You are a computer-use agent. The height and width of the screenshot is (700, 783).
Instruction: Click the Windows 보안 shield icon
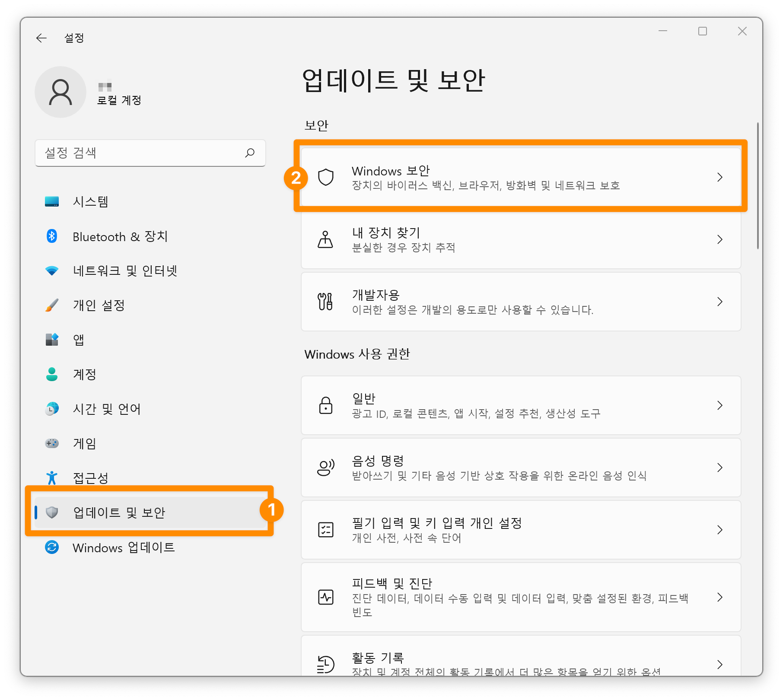coord(326,177)
